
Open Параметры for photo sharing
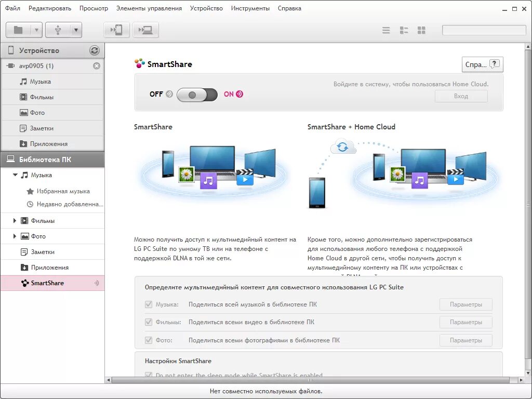(466, 340)
